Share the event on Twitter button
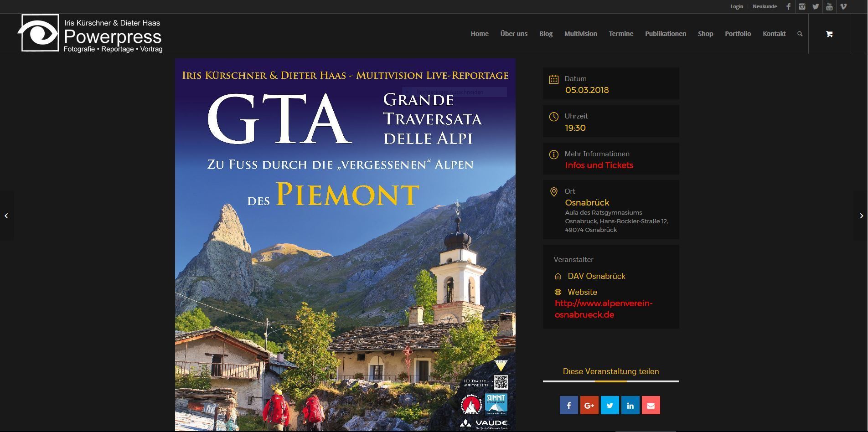Screen dimensions: 868x432 coord(610,405)
